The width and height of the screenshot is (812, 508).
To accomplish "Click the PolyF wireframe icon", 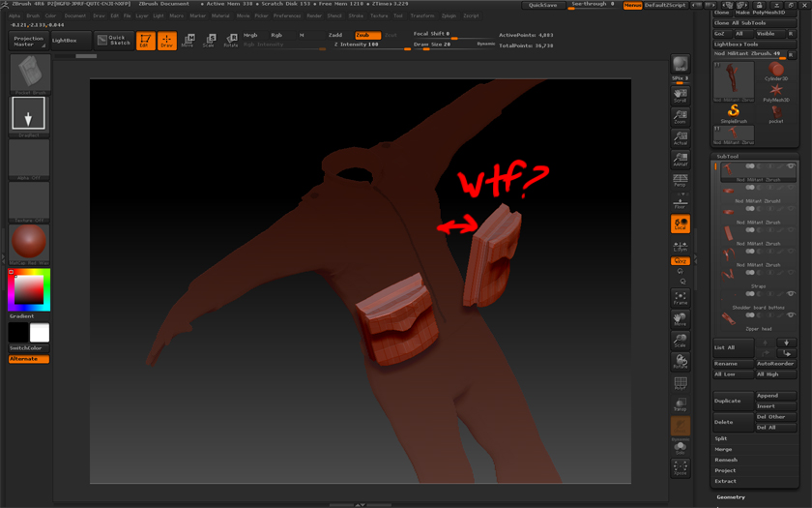I will tap(681, 384).
